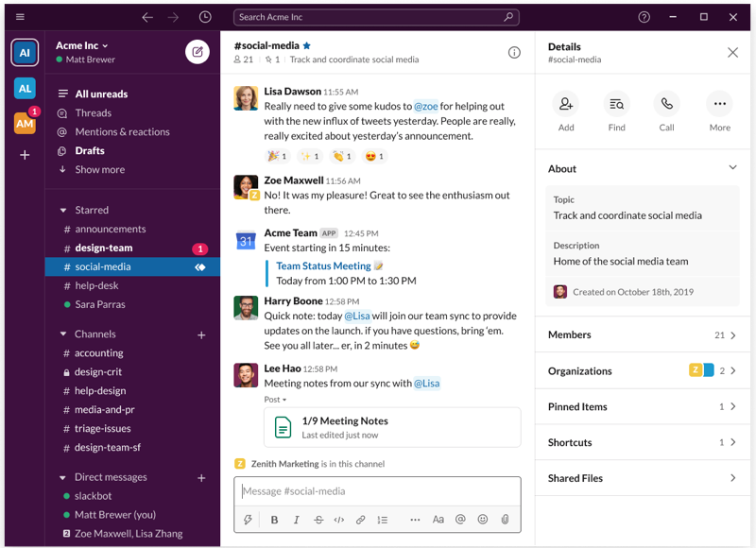
Task: Expand the Shared Files row
Action: point(643,478)
